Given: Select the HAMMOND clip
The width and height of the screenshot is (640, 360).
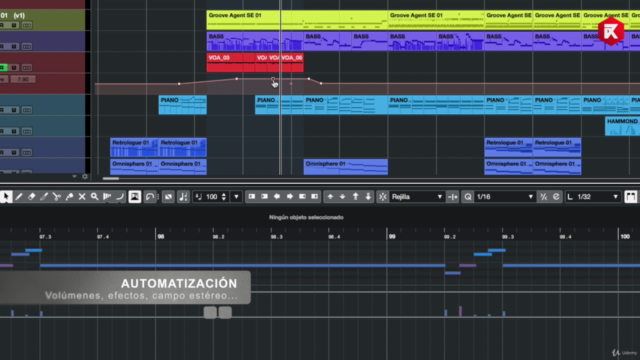Looking at the screenshot, I should [622, 127].
